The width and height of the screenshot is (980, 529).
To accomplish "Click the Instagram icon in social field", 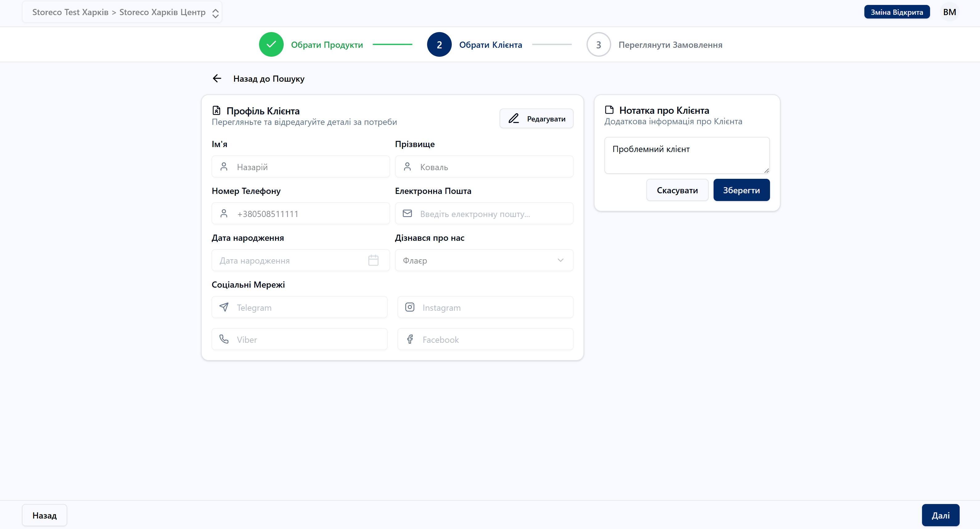I will (x=410, y=307).
